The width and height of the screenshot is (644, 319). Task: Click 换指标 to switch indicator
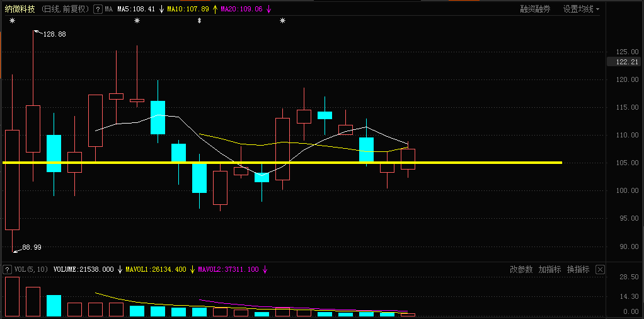578,269
